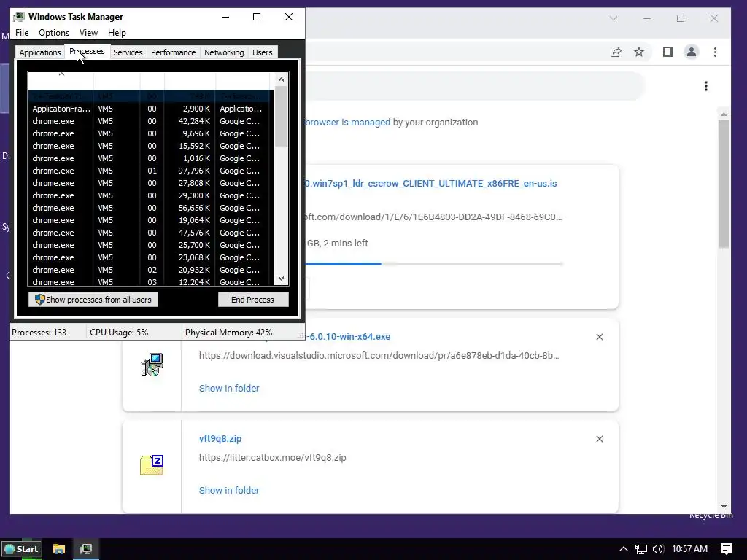Screen dimensions: 747x560
Task: Switch to the Processes tab
Action: click(x=87, y=52)
